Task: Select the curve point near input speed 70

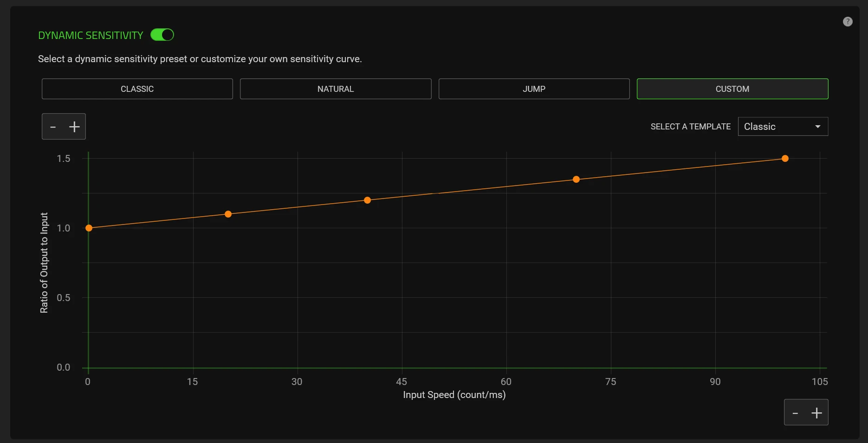Action: tap(576, 179)
